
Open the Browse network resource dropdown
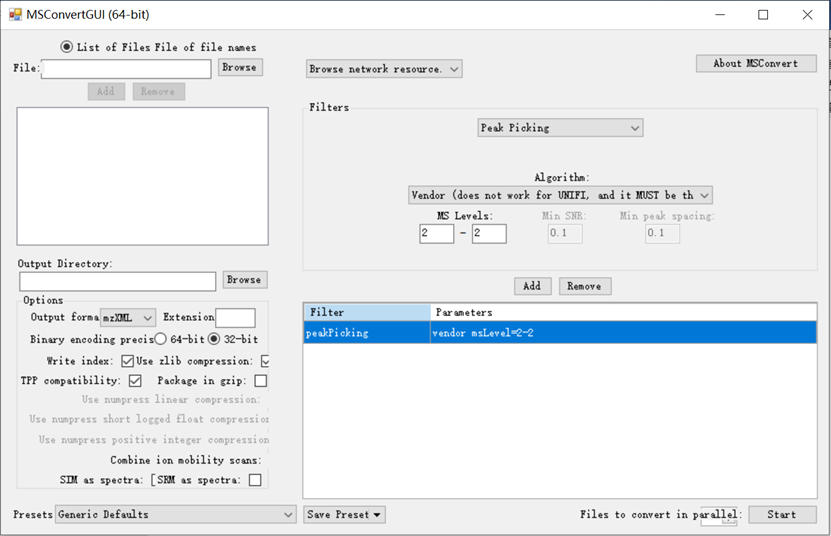pos(384,69)
